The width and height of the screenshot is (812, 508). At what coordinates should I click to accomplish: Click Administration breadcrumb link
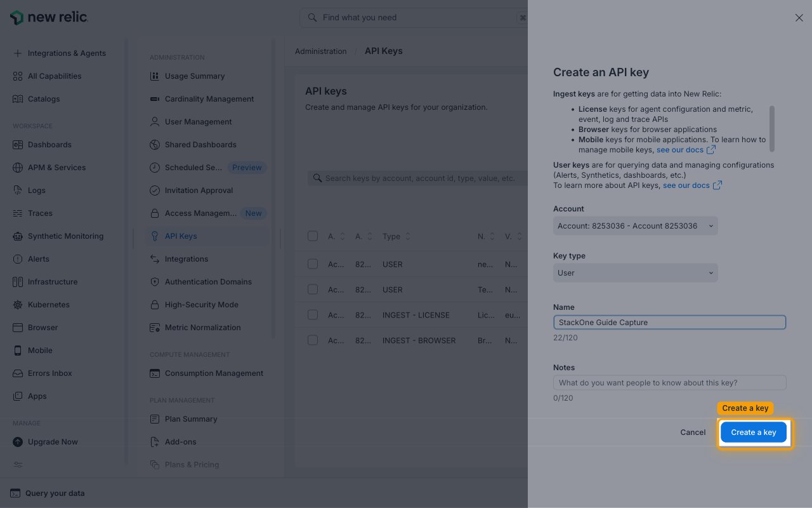321,51
